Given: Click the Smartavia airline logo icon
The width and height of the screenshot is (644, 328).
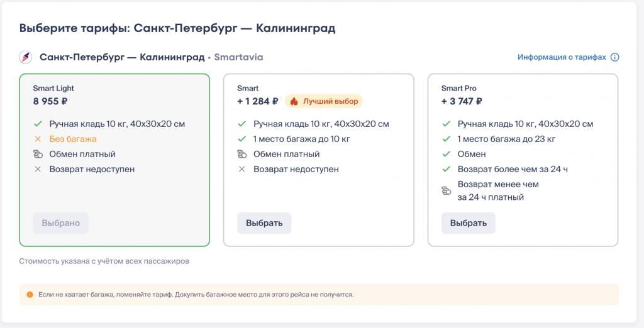Looking at the screenshot, I should point(26,57).
